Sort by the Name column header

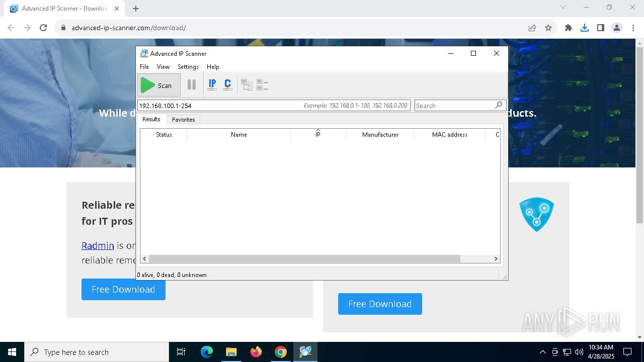239,135
